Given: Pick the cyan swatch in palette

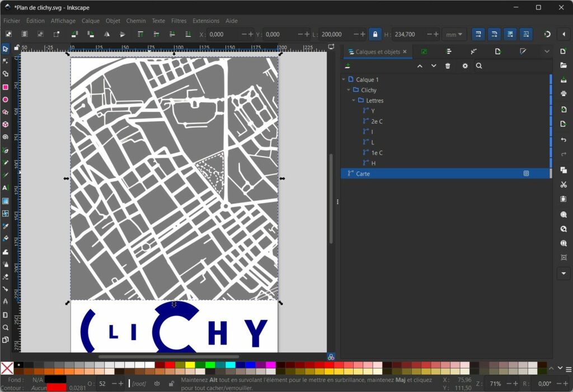Looking at the screenshot, I should 230,365.
